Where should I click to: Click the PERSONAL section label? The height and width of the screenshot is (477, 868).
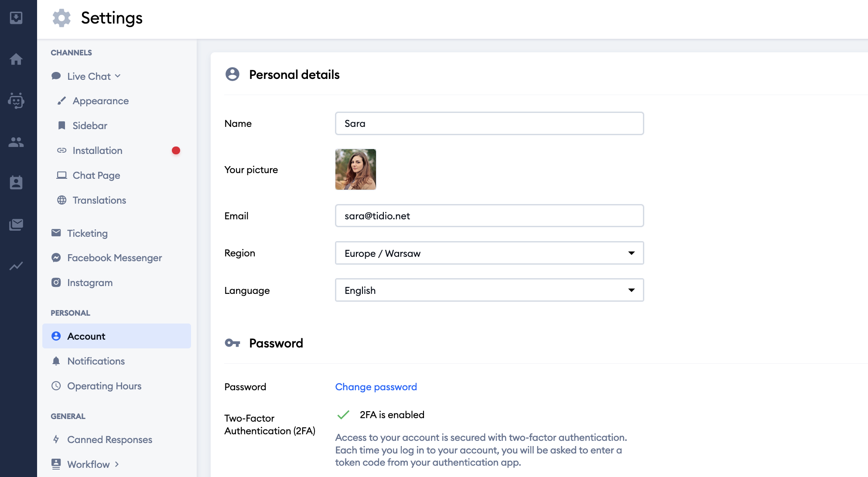pyautogui.click(x=70, y=313)
